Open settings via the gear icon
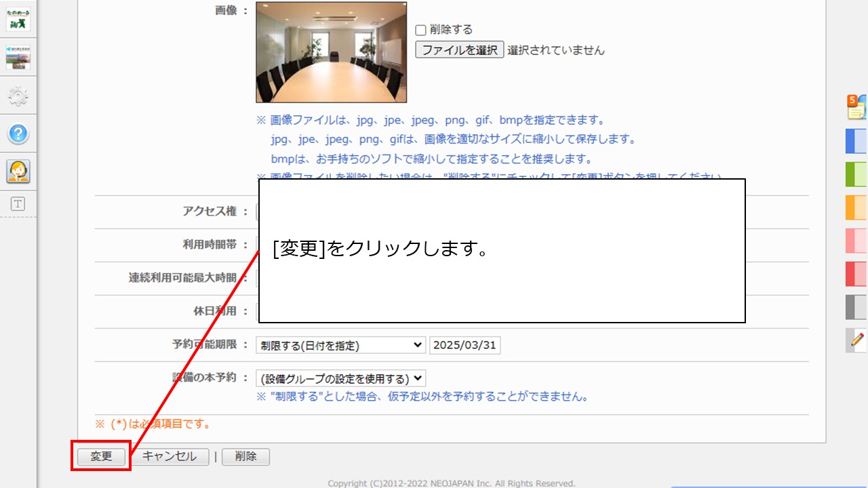 click(x=18, y=96)
